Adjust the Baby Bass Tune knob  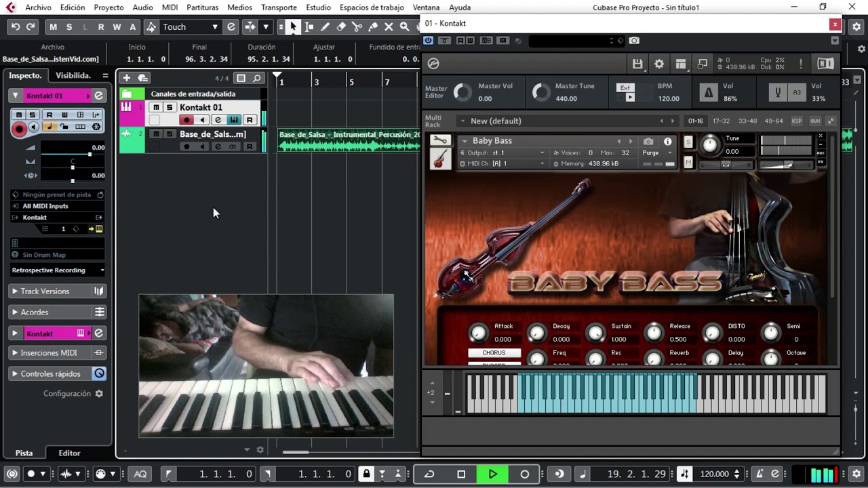709,144
